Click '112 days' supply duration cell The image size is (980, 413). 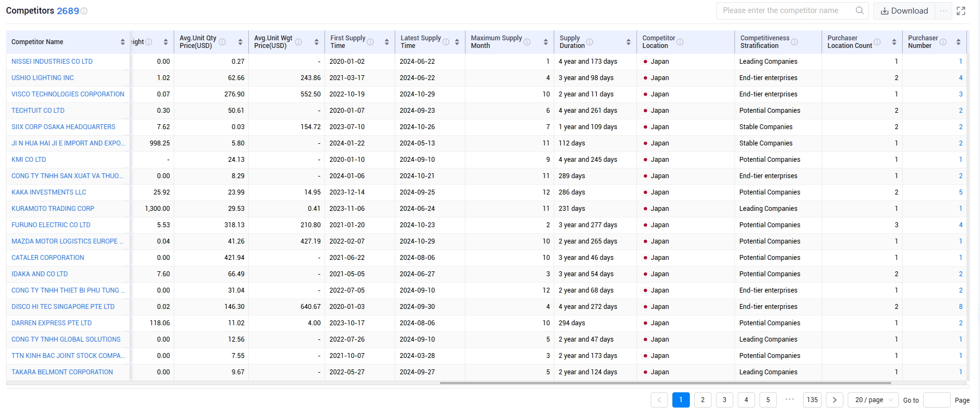tap(572, 143)
